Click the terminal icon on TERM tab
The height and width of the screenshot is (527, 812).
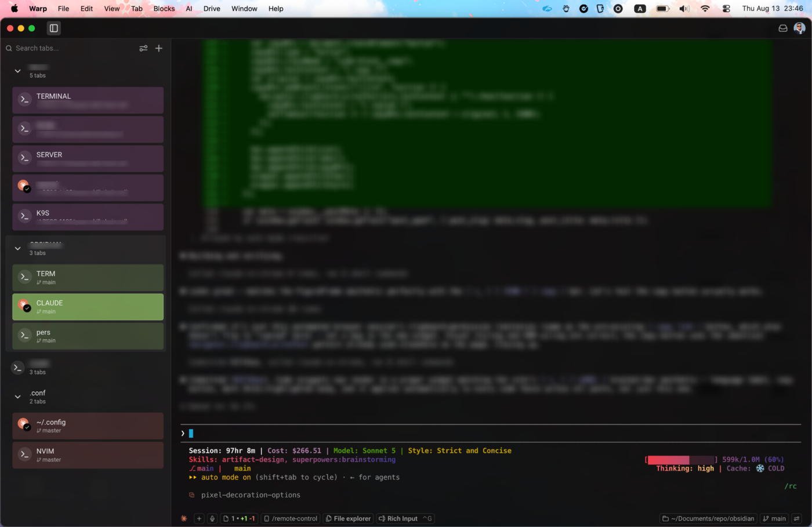pyautogui.click(x=24, y=277)
